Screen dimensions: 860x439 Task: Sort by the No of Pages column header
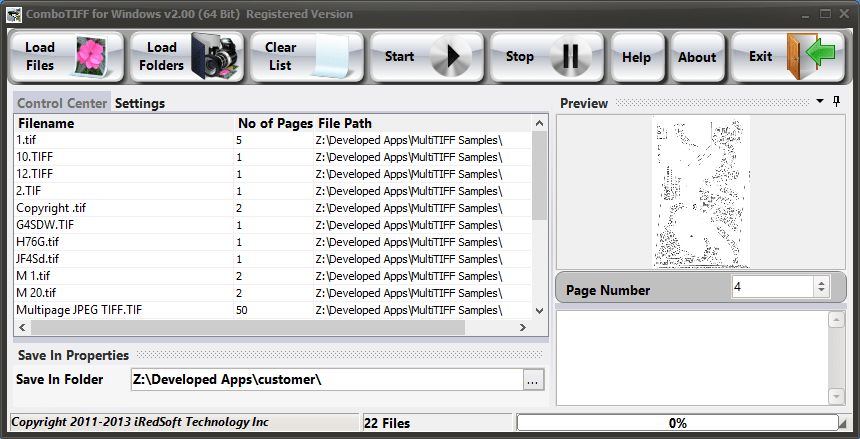[275, 123]
